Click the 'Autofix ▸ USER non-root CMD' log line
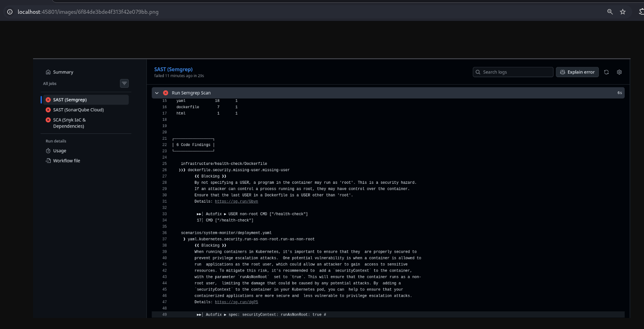Viewport: 644px width, 329px height. coord(252,214)
